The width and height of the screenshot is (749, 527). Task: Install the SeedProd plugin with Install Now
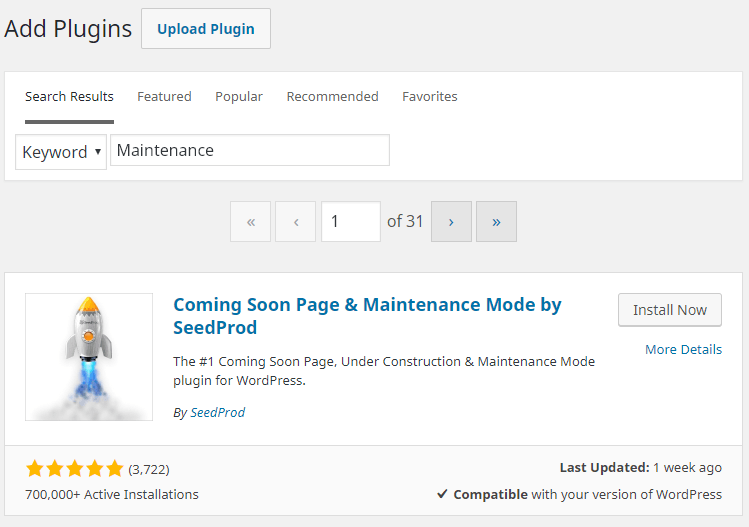tap(670, 310)
